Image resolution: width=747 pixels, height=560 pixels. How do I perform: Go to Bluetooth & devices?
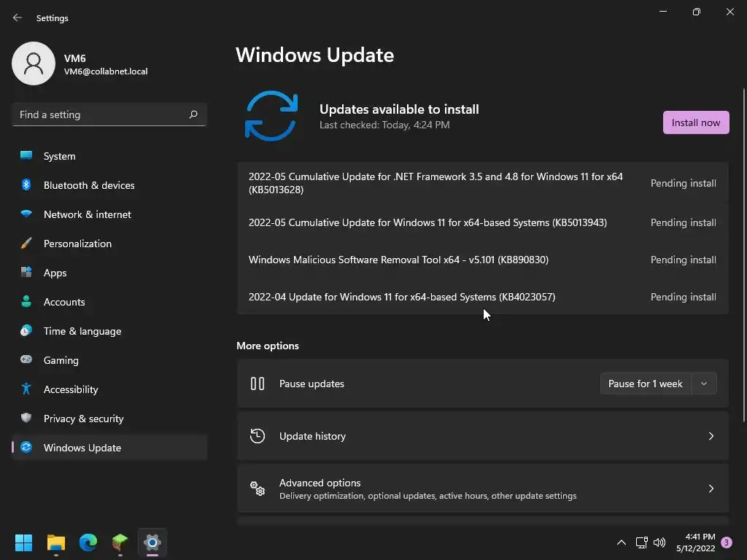tap(109, 184)
